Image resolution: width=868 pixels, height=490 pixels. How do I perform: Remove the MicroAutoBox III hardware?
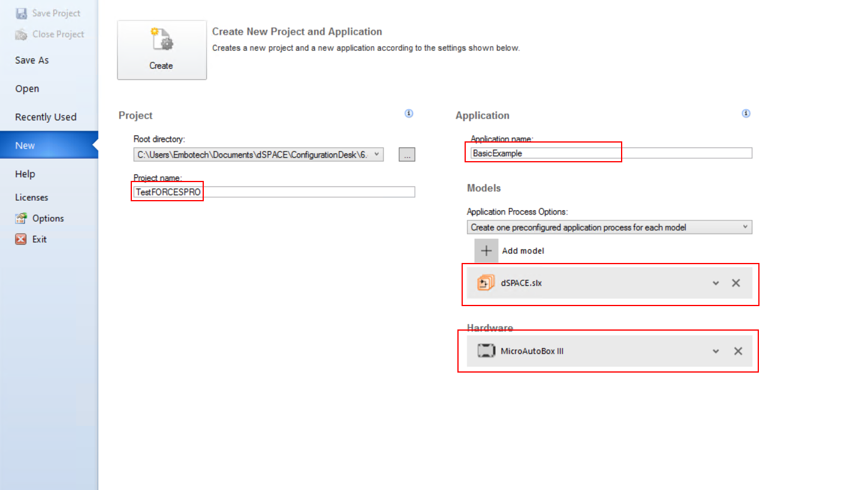tap(738, 351)
